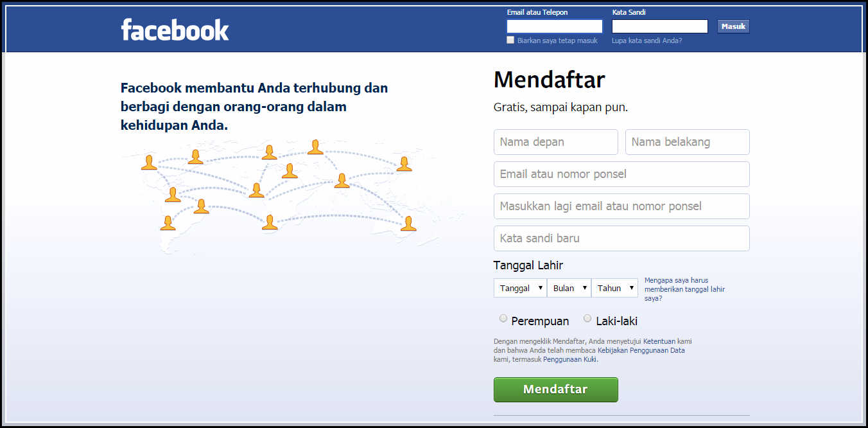The width and height of the screenshot is (868, 428).
Task: Click the green Mendaftar button
Action: 556,389
